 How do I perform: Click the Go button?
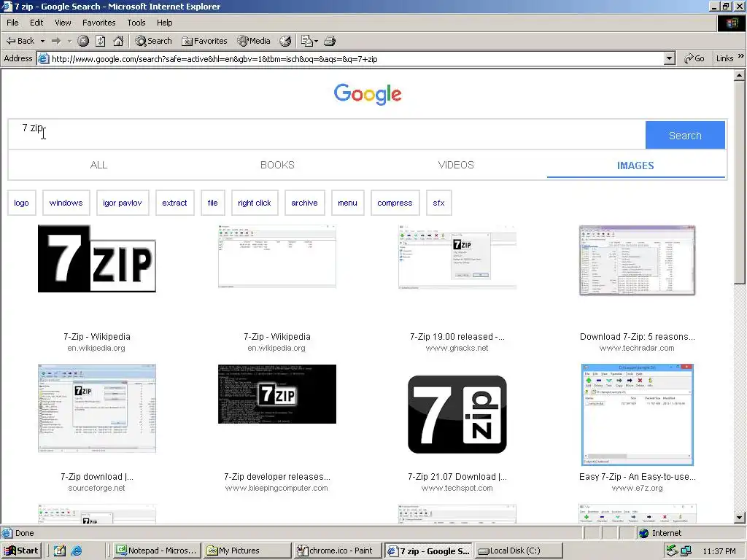(x=694, y=58)
